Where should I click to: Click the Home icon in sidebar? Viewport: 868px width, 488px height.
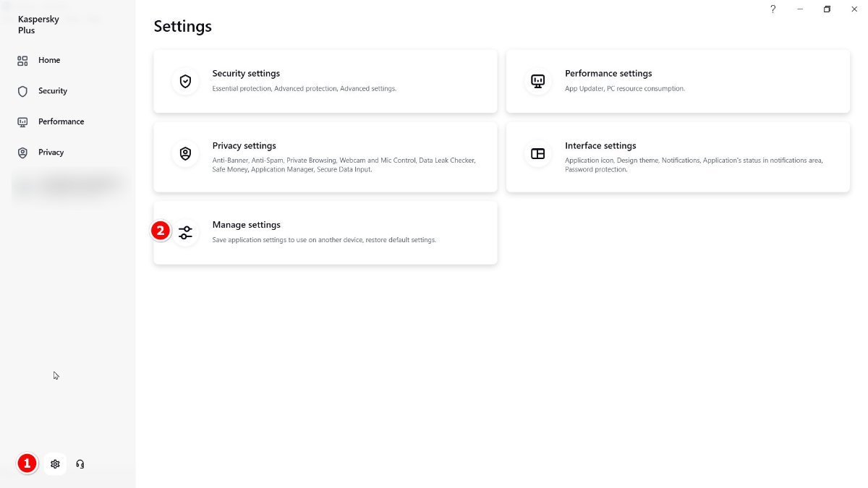[x=22, y=61]
